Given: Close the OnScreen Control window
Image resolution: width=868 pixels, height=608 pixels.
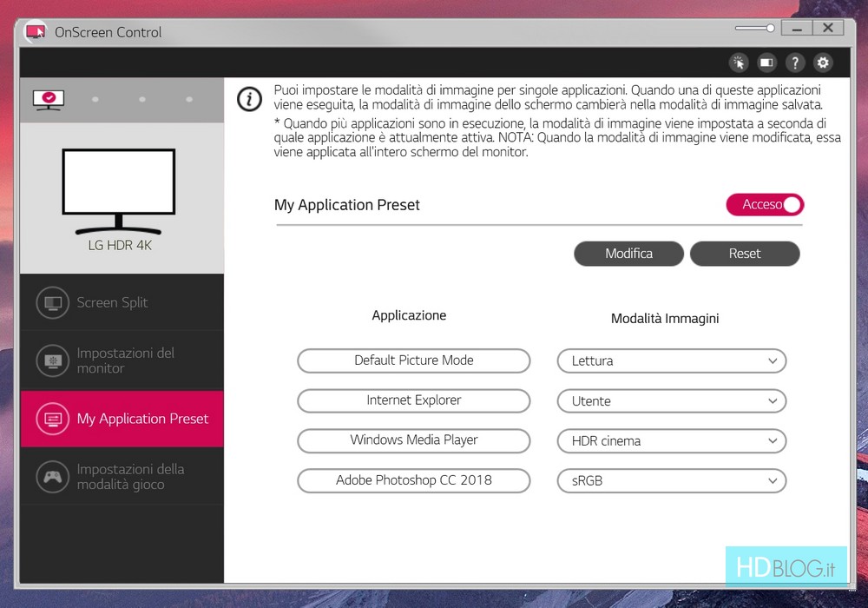Looking at the screenshot, I should (827, 28).
